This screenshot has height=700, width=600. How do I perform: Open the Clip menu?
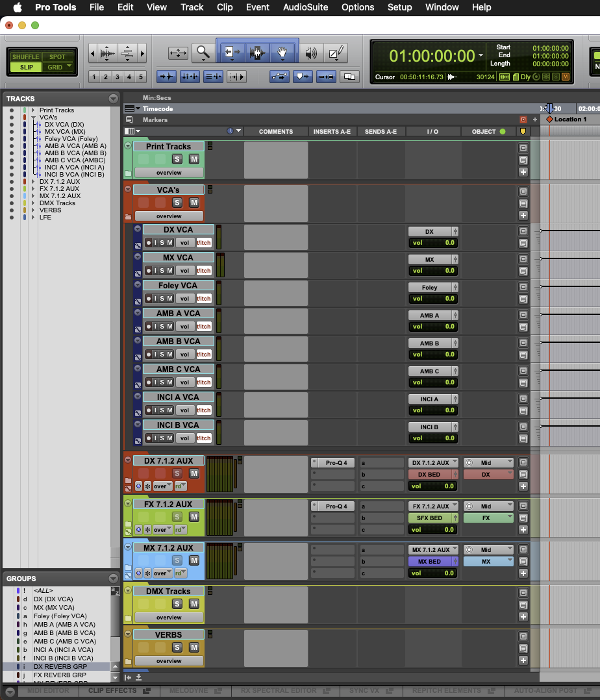tap(225, 7)
